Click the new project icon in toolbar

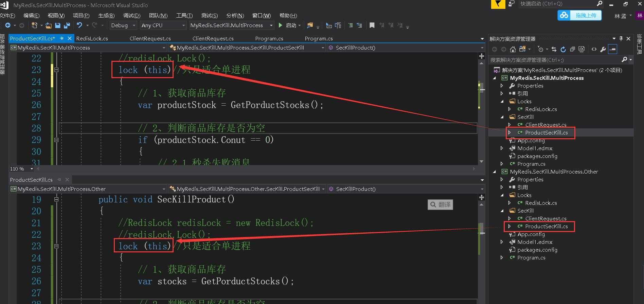34,25
